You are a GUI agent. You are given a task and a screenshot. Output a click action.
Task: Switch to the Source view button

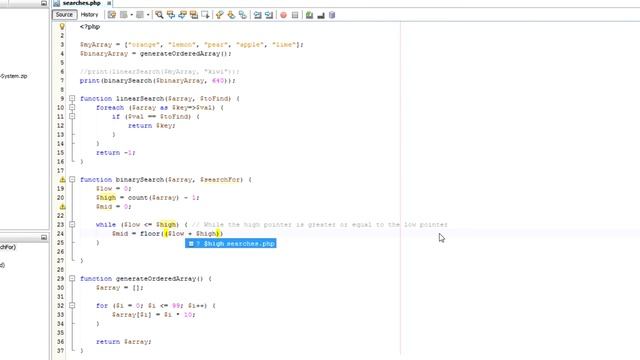point(64,15)
